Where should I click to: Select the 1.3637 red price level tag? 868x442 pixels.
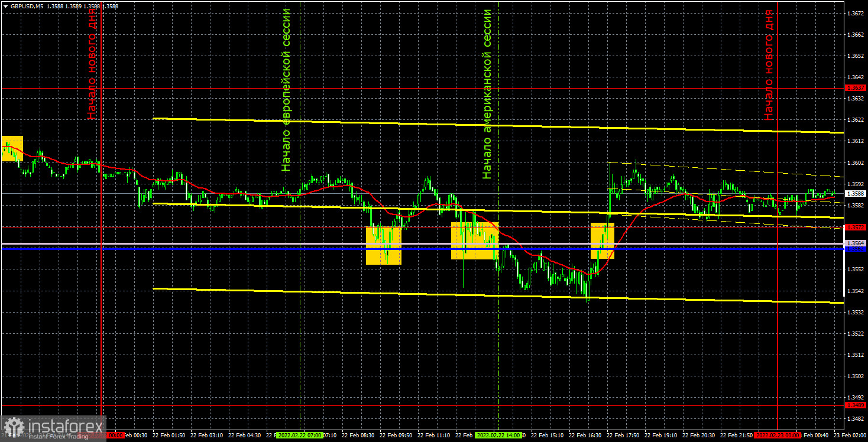tap(856, 88)
